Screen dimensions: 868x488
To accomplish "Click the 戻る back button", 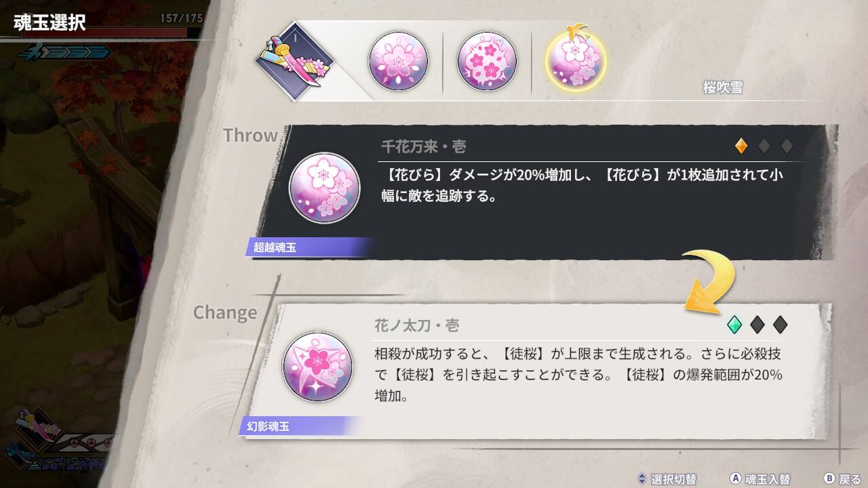I will (x=842, y=479).
